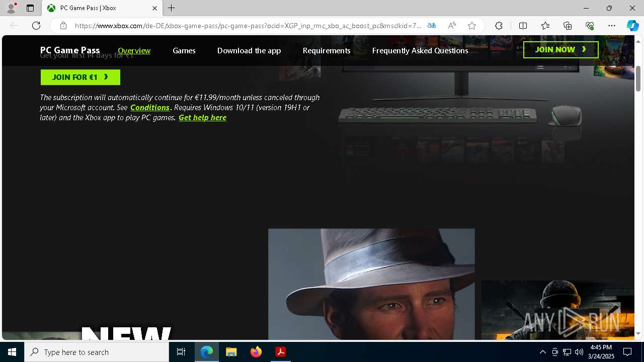Toggle the split screen icon

[523, 26]
